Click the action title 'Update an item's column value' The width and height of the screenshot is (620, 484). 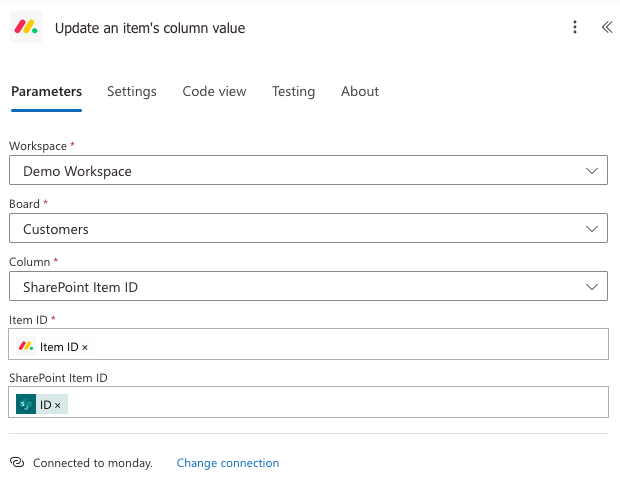tap(150, 28)
